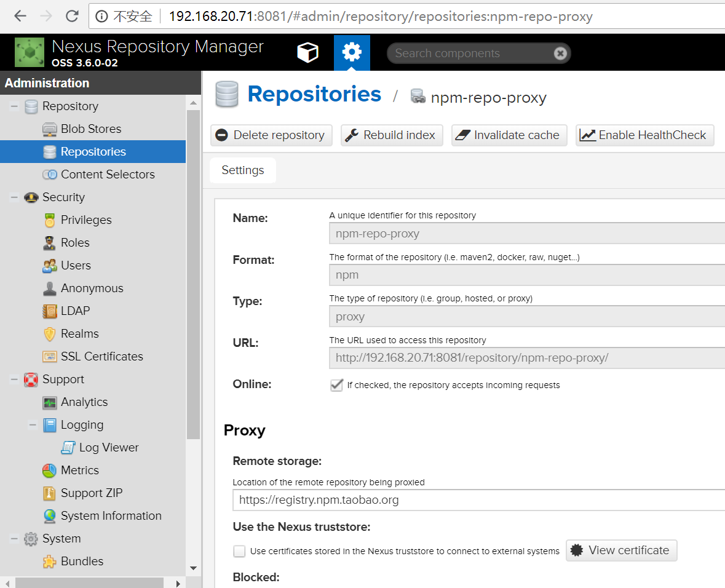
Task: Open Administration gear icon
Action: tap(352, 52)
